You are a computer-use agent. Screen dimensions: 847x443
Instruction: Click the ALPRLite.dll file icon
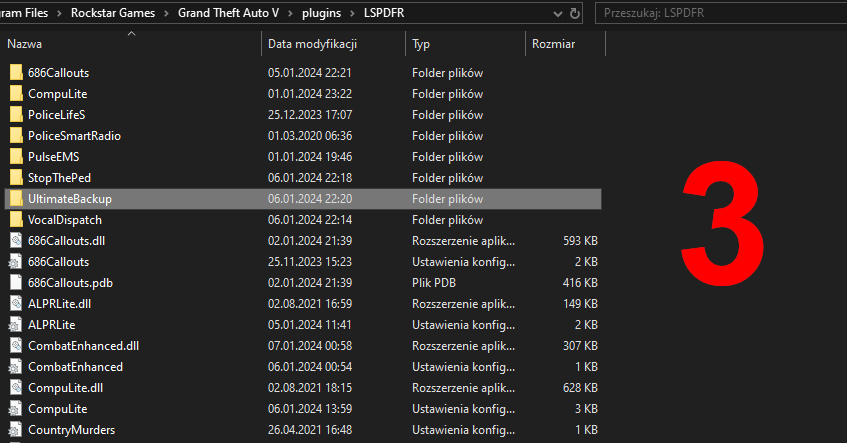(x=16, y=304)
